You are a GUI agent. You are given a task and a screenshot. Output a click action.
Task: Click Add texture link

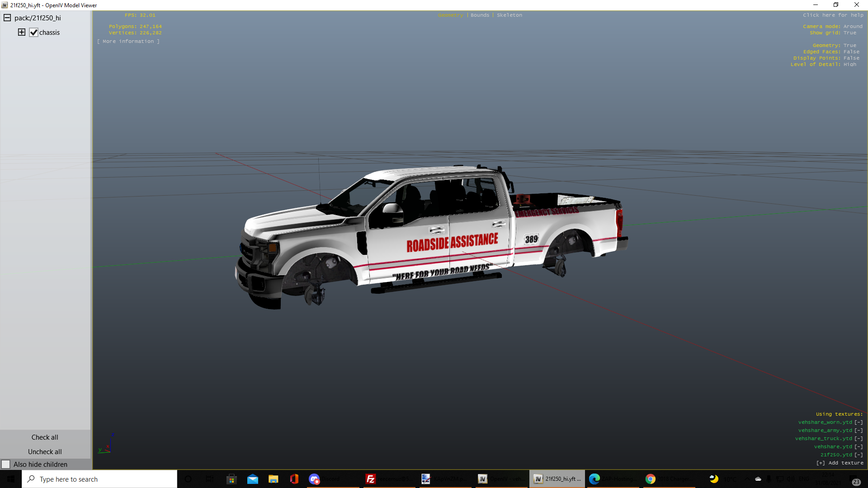[x=840, y=463]
